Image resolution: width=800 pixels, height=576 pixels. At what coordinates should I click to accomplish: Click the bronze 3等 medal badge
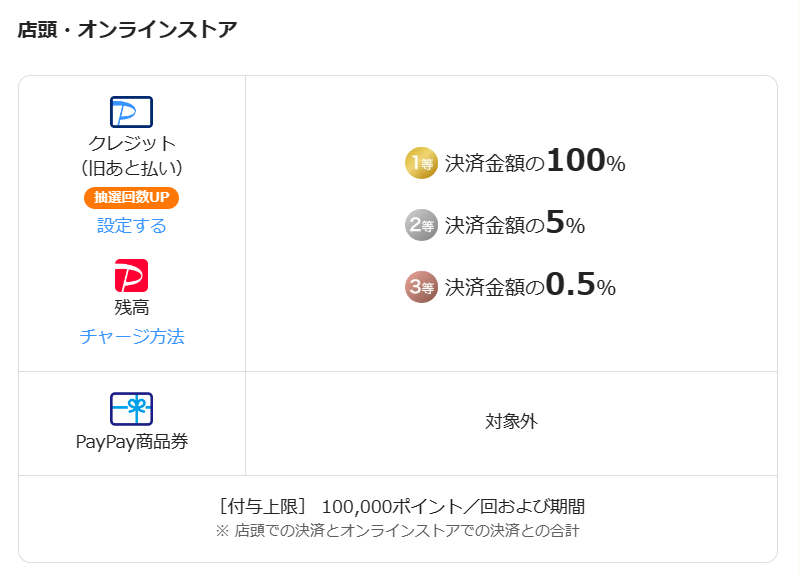point(421,287)
